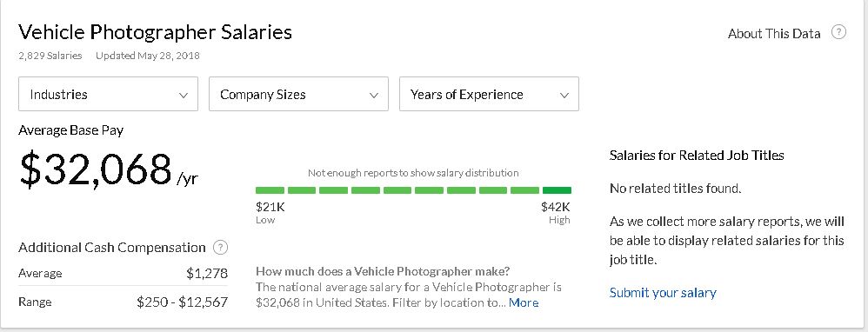Click the About This Data help icon
Screen dimensions: 868x332
click(x=838, y=33)
